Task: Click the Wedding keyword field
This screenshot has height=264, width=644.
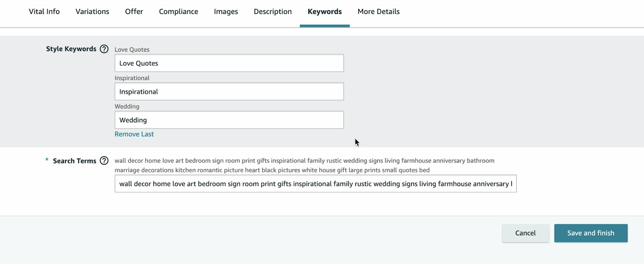Action: [x=229, y=120]
